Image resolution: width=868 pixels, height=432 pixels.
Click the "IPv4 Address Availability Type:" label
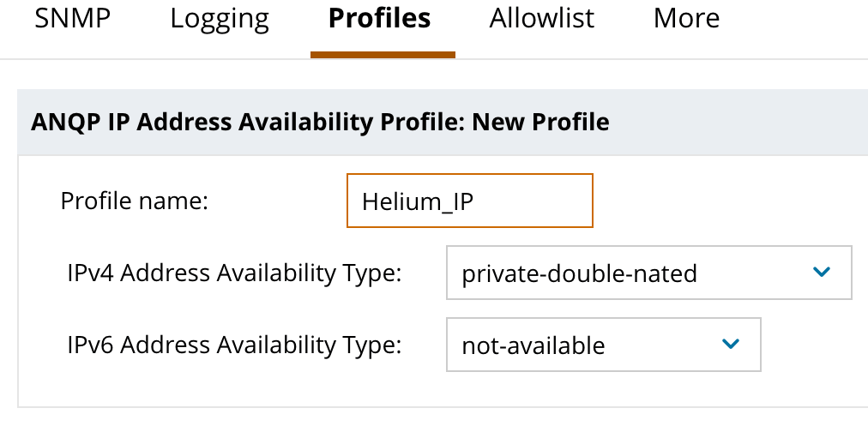coord(234,273)
